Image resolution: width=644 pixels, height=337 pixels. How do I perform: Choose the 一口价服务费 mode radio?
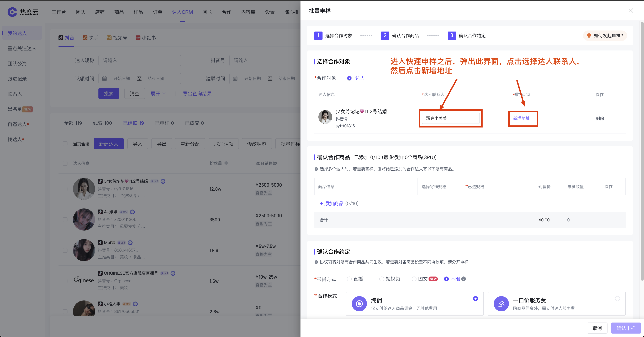pos(617,298)
